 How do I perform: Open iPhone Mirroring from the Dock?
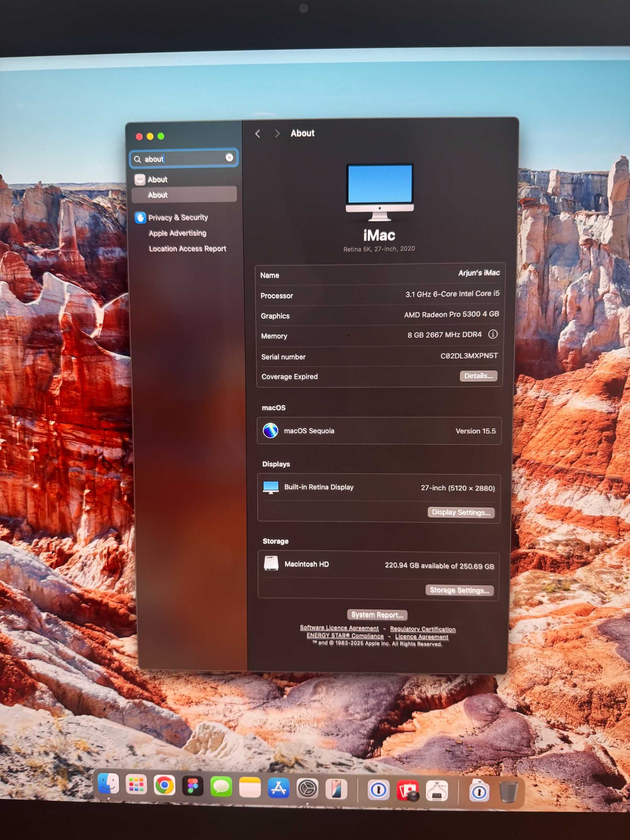pyautogui.click(x=336, y=789)
